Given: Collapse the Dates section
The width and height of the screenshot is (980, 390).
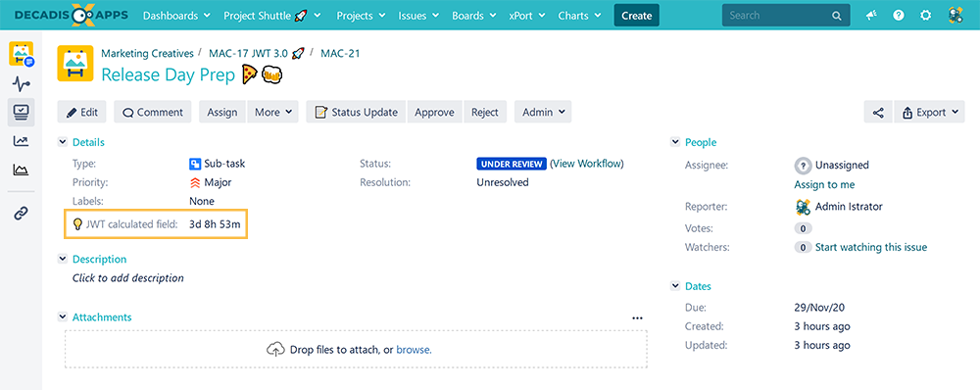Looking at the screenshot, I should coord(675,286).
